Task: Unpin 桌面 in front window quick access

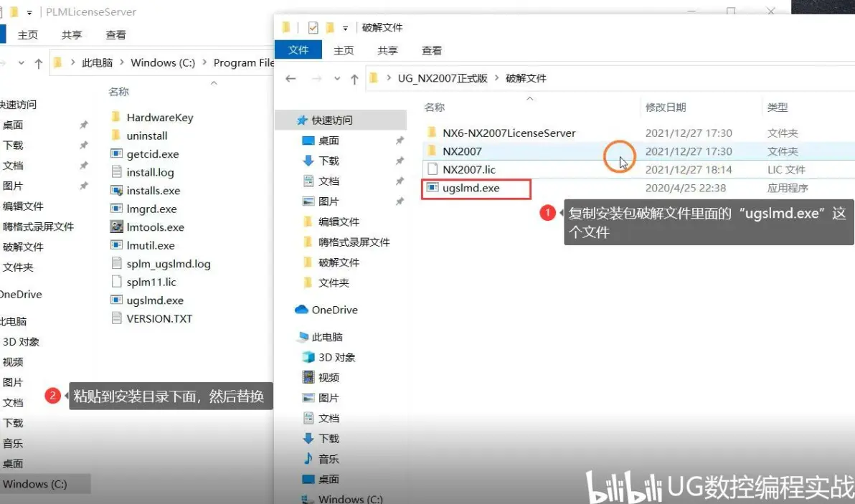Action: [x=400, y=141]
